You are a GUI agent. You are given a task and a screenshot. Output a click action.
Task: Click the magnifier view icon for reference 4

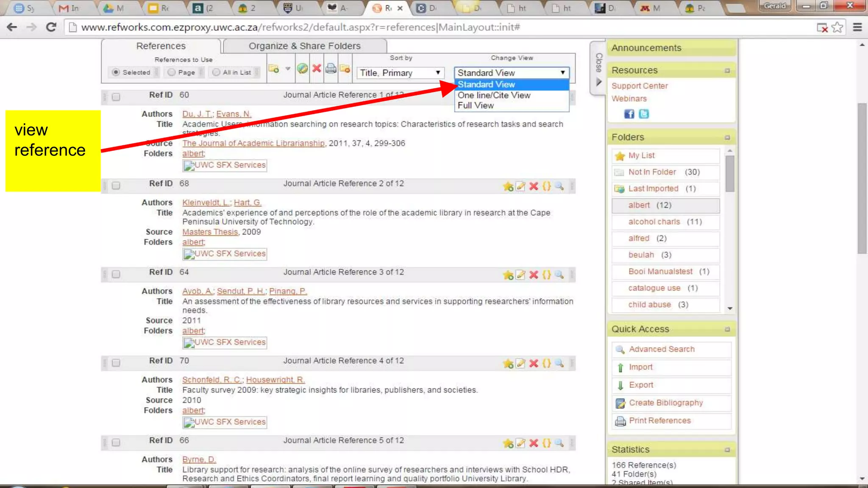tap(559, 363)
